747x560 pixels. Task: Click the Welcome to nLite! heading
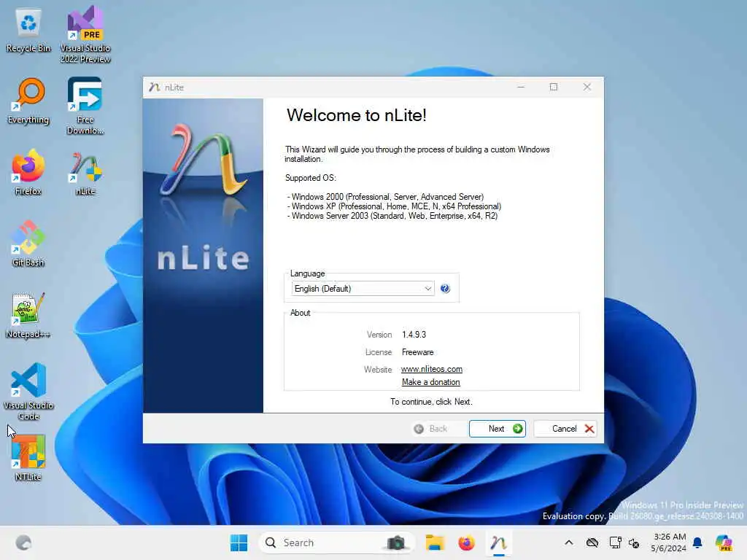coord(356,115)
